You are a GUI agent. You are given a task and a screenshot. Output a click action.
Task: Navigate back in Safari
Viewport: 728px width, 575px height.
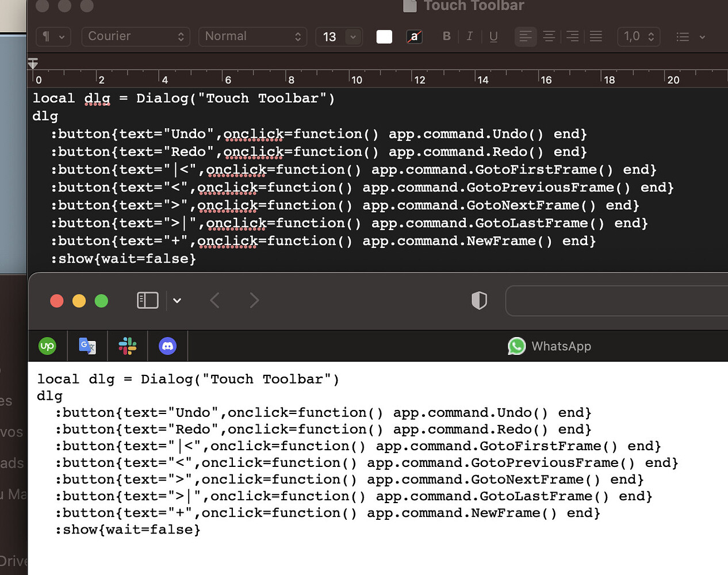pyautogui.click(x=214, y=300)
